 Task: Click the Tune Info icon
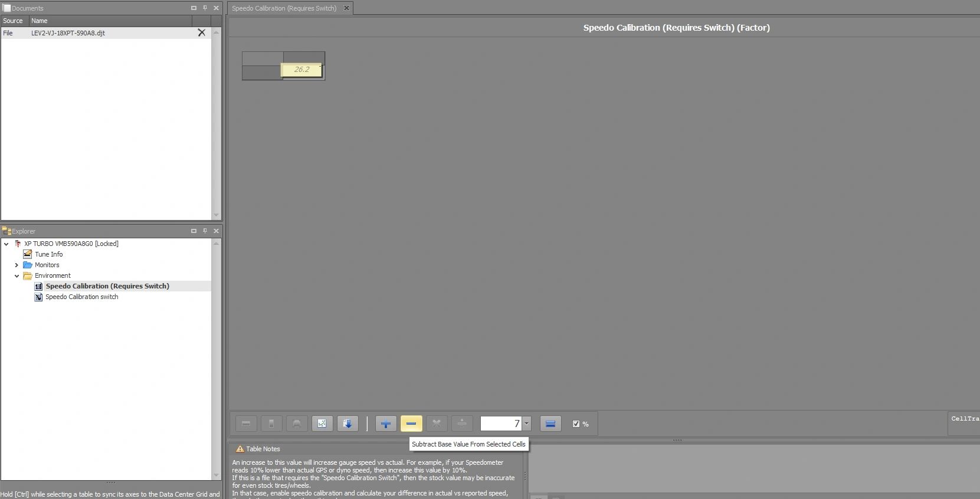coord(27,254)
